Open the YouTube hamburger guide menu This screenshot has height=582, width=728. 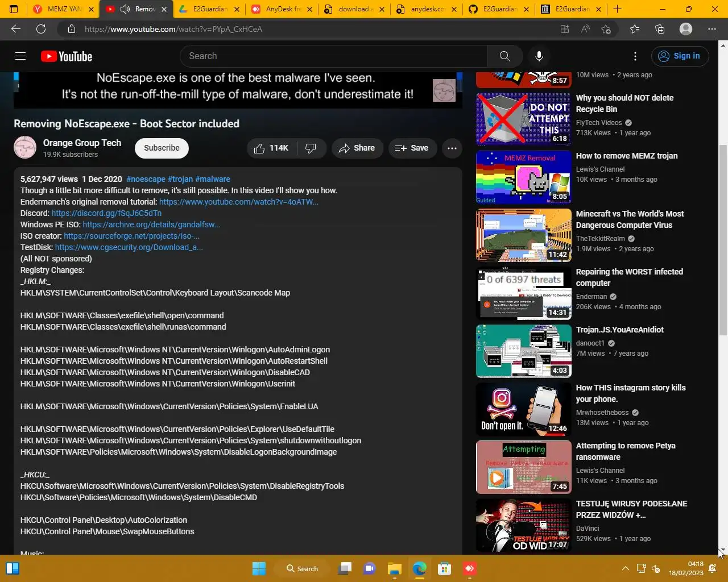(x=20, y=56)
